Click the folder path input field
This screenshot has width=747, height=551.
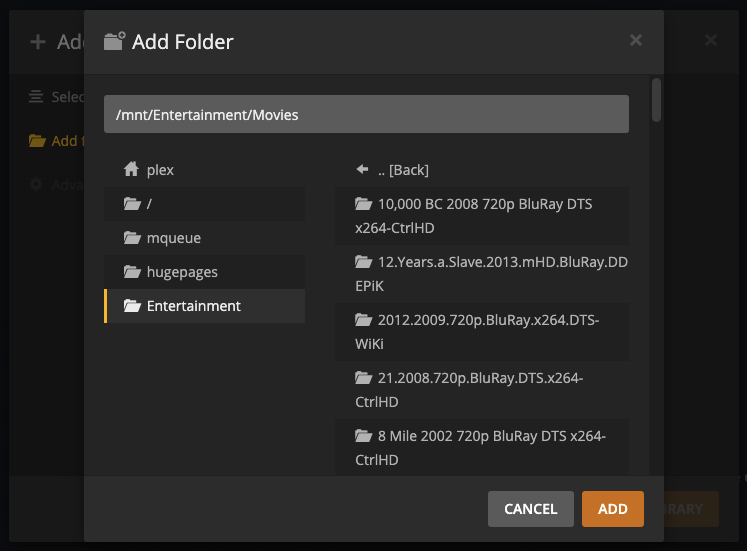click(366, 114)
